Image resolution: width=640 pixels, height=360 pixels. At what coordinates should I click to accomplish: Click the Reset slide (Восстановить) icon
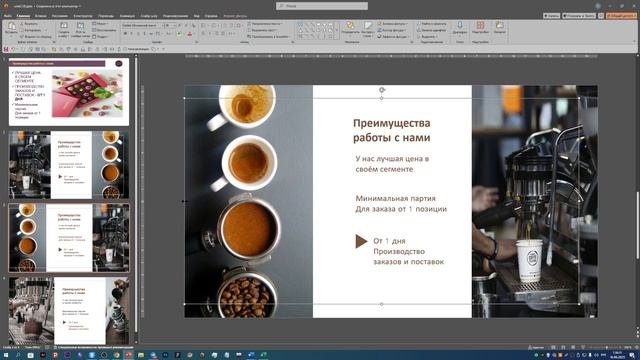click(x=104, y=30)
